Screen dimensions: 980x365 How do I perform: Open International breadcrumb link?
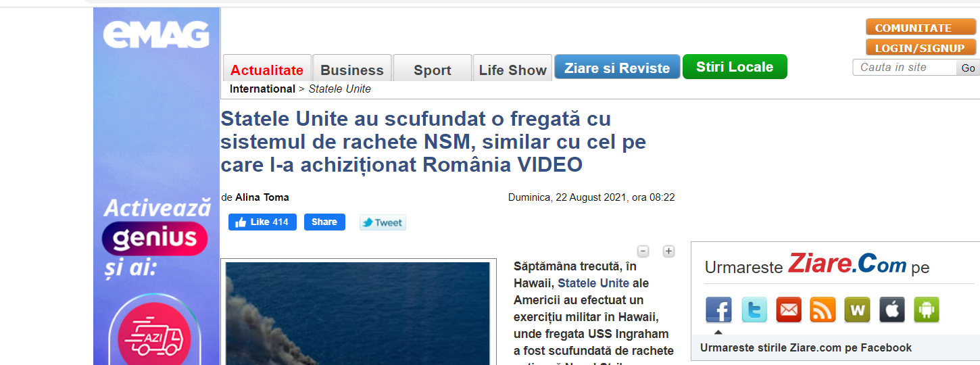(262, 89)
